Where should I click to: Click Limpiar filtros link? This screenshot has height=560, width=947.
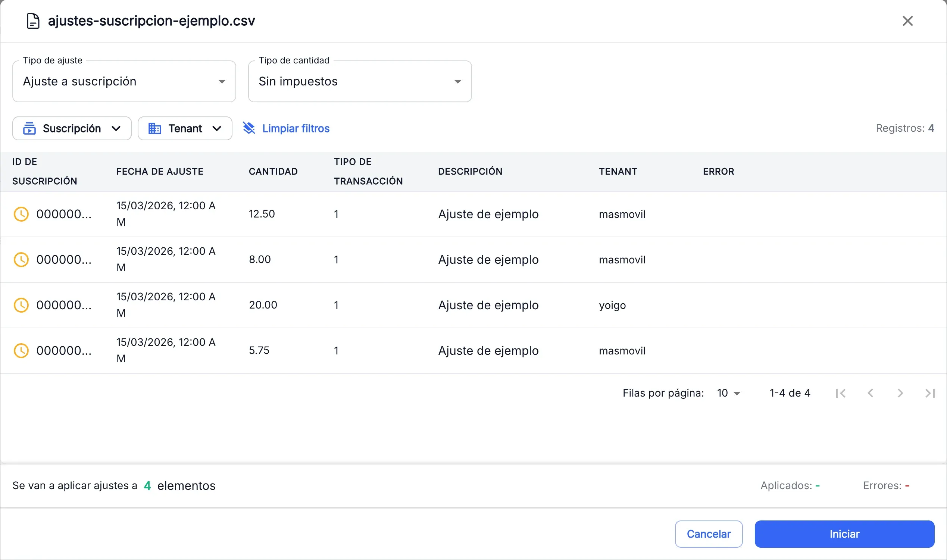click(296, 128)
